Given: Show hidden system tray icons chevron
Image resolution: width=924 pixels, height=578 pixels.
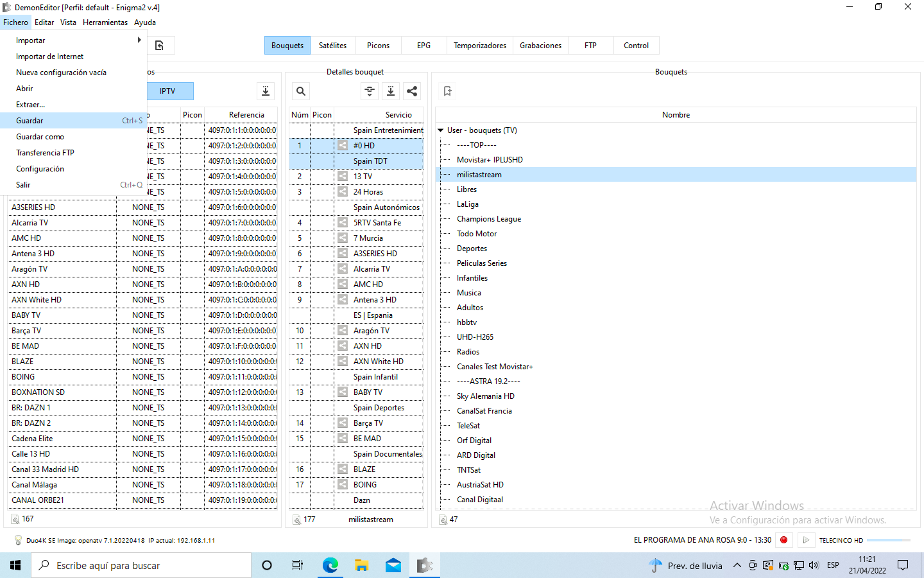Looking at the screenshot, I should tap(737, 566).
